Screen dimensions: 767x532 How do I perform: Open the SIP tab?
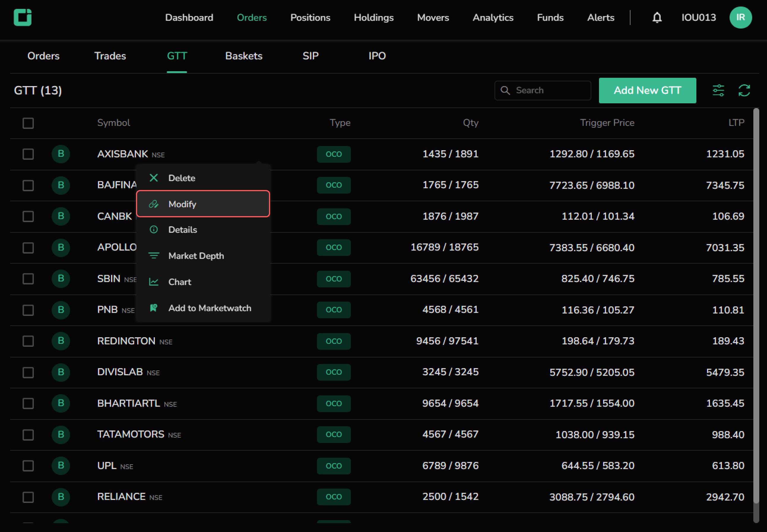tap(310, 56)
